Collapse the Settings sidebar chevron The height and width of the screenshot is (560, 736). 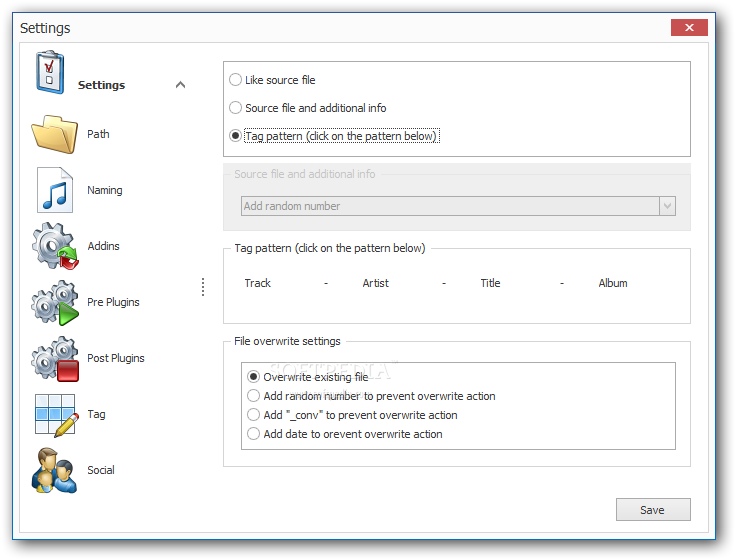pos(180,85)
